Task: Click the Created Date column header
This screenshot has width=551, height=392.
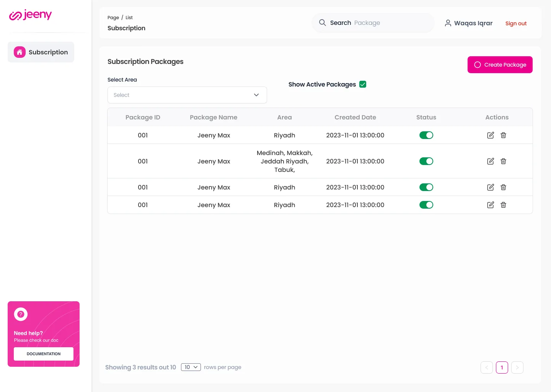Action: click(x=355, y=117)
